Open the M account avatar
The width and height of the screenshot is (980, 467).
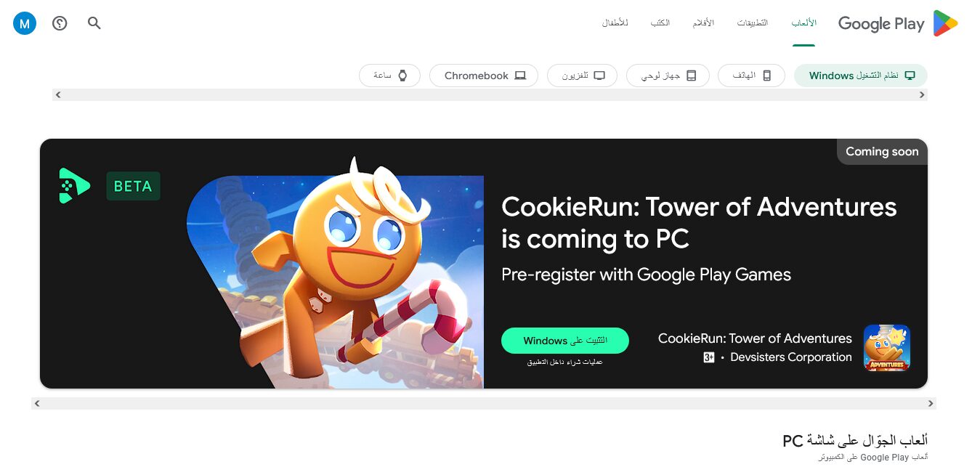tap(25, 23)
